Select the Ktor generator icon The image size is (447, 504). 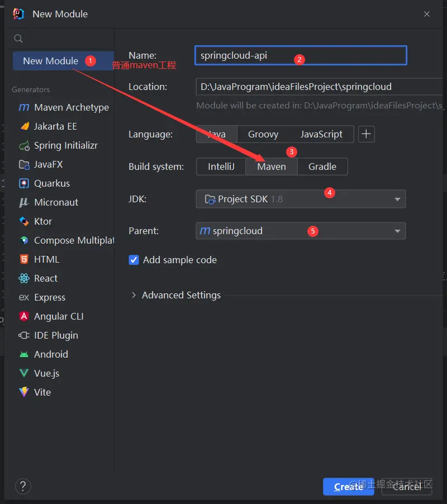(x=24, y=221)
